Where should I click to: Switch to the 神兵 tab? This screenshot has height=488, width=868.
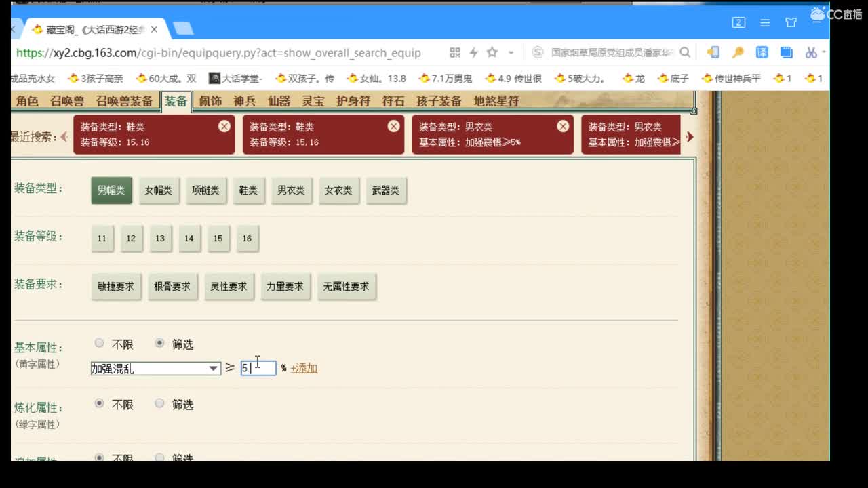tap(245, 101)
